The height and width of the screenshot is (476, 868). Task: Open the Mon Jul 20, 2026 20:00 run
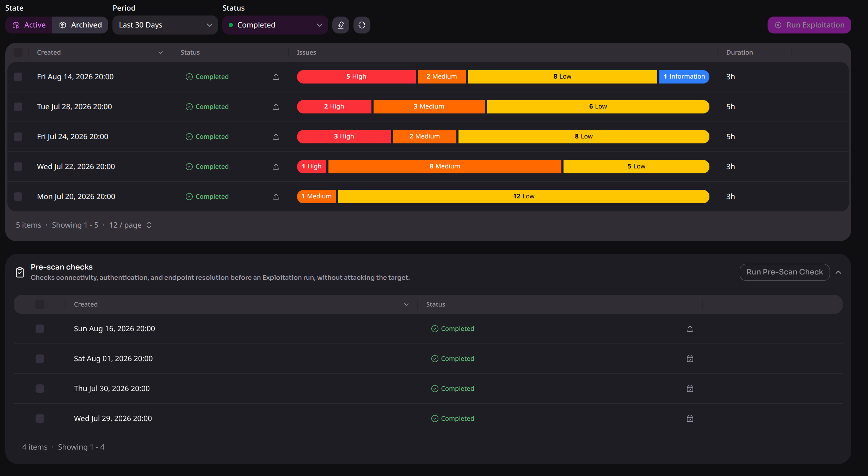point(76,197)
